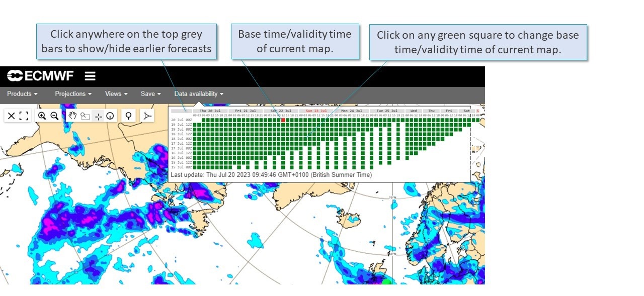Viewport: 644px width, 296px height.
Task: Choose the rectangular area zoom tool
Action: (x=86, y=116)
